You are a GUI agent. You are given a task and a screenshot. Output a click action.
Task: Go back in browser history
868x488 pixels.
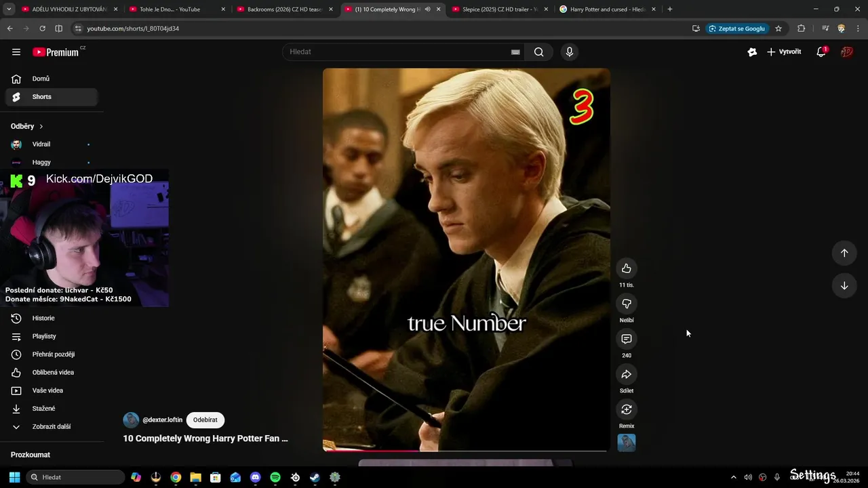(9, 28)
